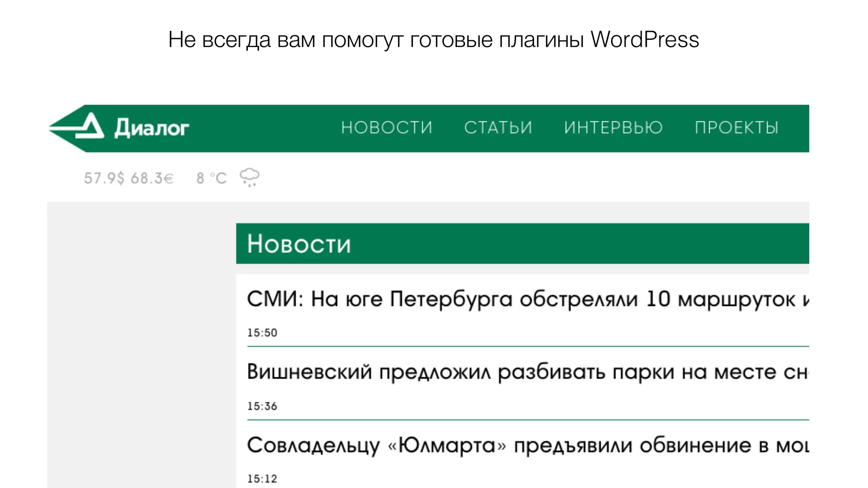Go to the ИНТЕРВЬЮ section
This screenshot has width=868, height=488.
[613, 128]
